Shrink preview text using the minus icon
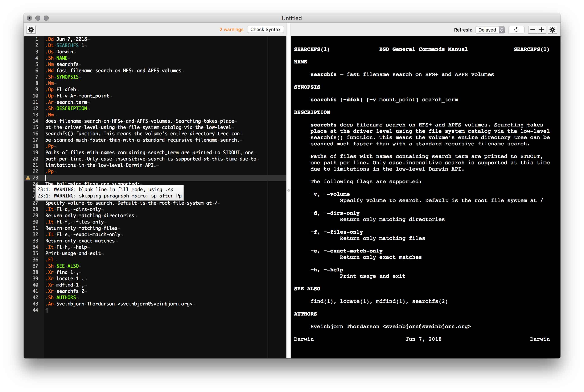This screenshot has width=584, height=392. 532,29
